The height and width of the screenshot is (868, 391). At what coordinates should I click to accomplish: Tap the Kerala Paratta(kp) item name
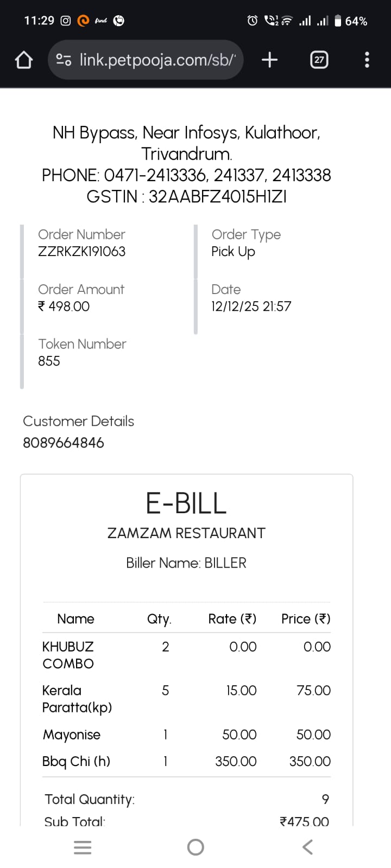(77, 699)
